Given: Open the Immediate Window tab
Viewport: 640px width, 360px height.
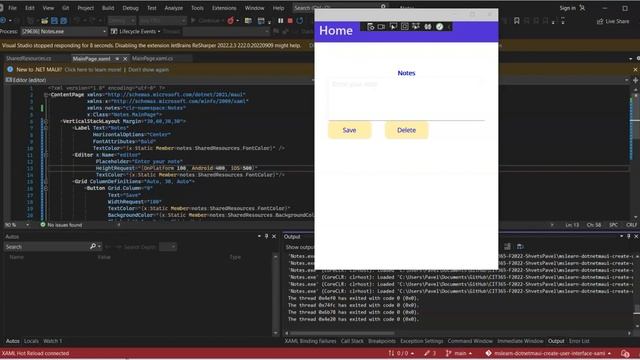Looking at the screenshot, I should tap(520, 341).
